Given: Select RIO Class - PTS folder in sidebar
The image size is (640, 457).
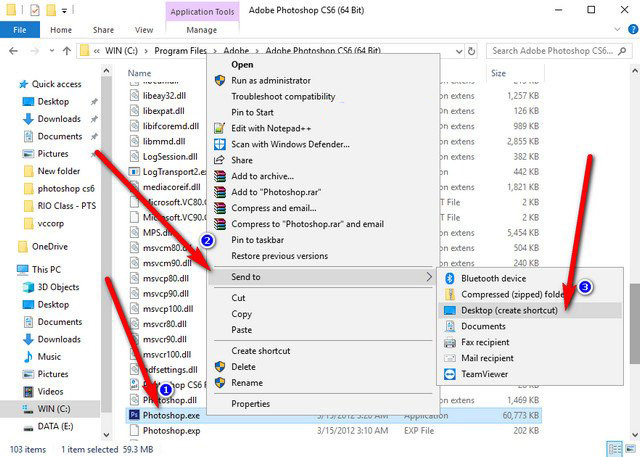Looking at the screenshot, I should tap(67, 206).
